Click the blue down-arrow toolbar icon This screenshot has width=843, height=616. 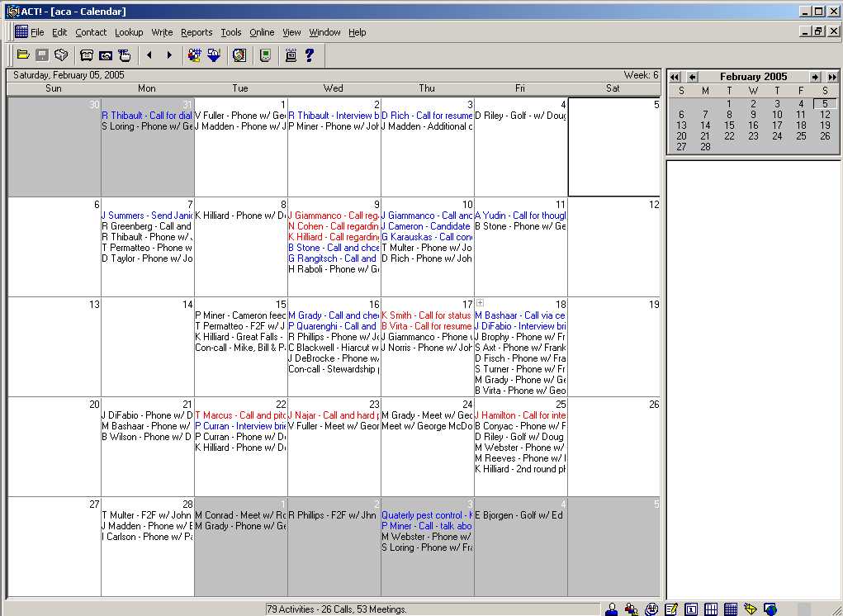(214, 54)
